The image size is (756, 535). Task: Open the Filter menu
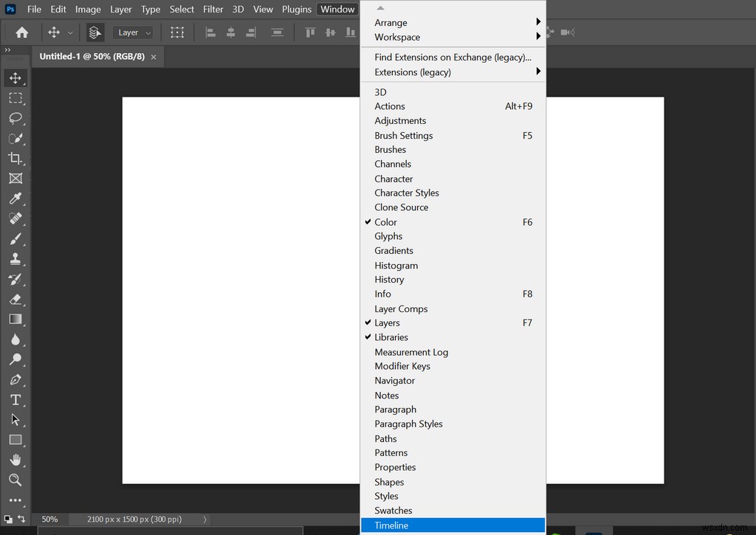pos(213,10)
